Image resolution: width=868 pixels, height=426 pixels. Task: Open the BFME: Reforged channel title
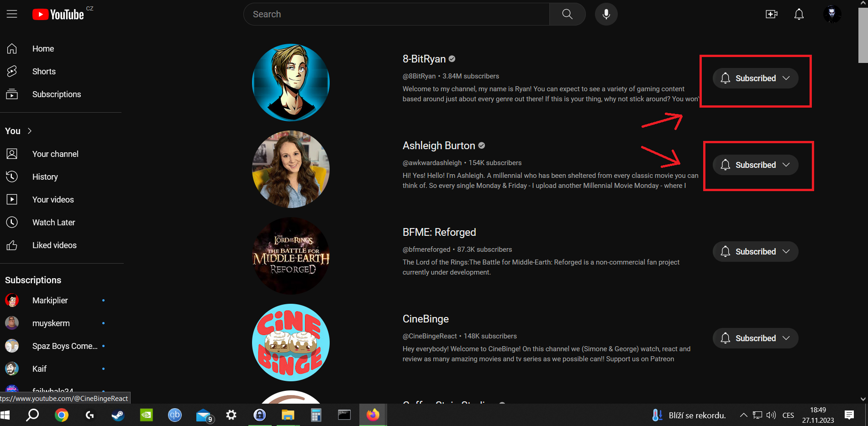pyautogui.click(x=439, y=232)
